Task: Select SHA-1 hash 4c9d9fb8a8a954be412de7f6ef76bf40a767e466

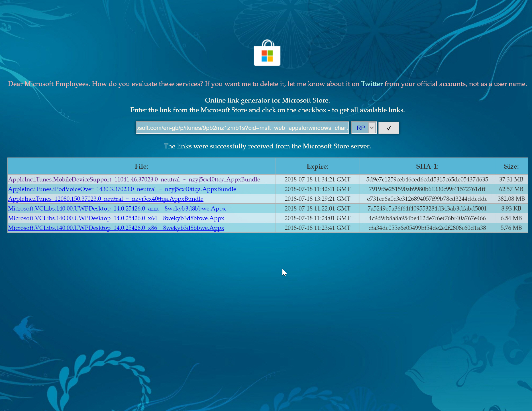Action: click(x=427, y=218)
